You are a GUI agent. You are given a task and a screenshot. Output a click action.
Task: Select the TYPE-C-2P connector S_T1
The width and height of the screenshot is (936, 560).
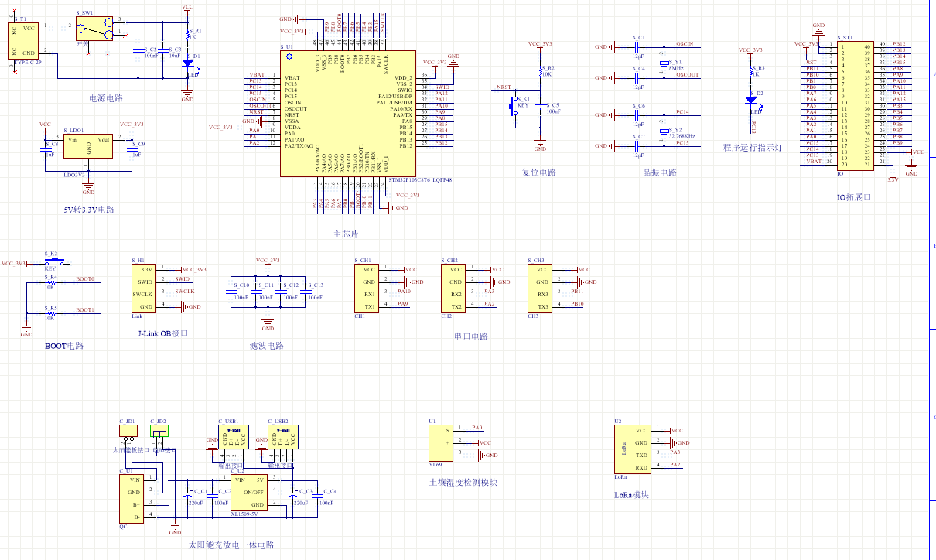click(22, 40)
